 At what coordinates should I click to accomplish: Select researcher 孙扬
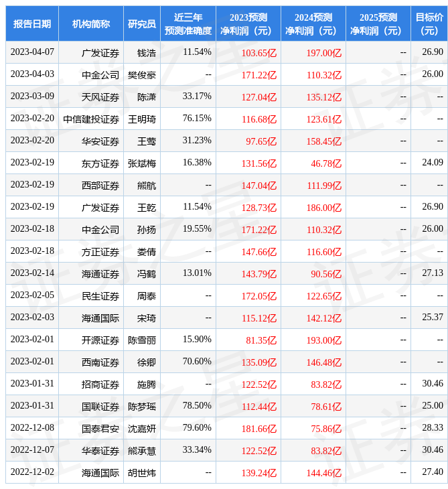[x=147, y=230]
